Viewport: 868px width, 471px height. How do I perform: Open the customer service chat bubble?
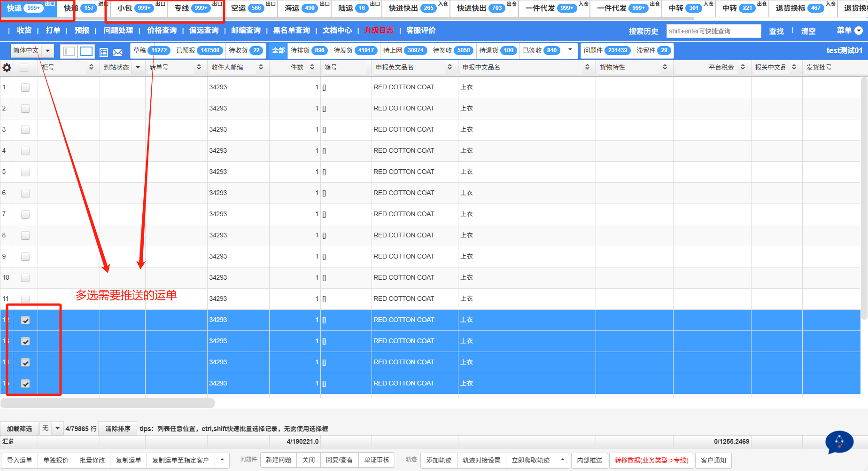pyautogui.click(x=839, y=442)
